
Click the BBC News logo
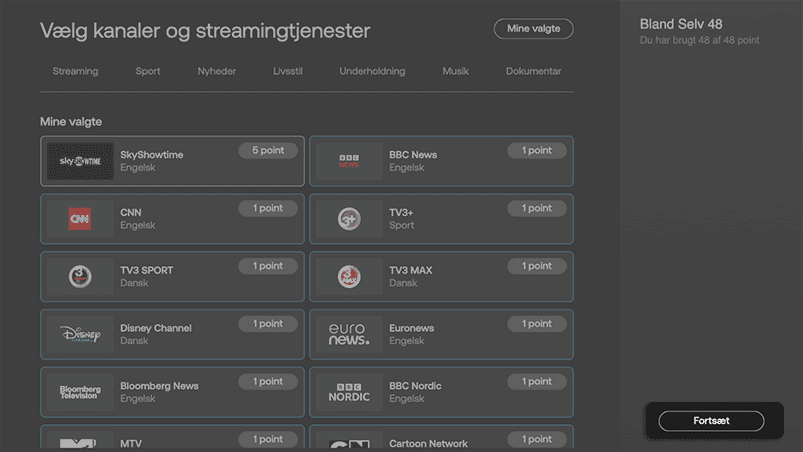click(x=349, y=161)
